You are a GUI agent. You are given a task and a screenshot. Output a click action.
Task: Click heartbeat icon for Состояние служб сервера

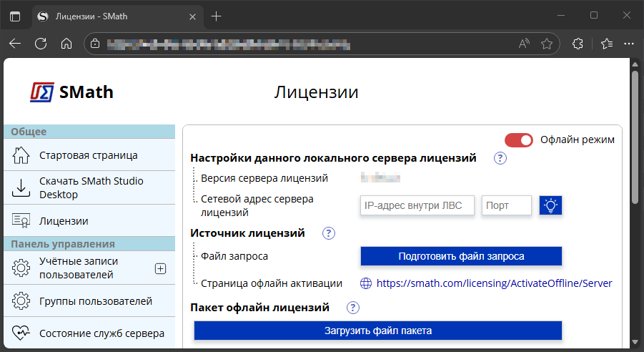[21, 333]
